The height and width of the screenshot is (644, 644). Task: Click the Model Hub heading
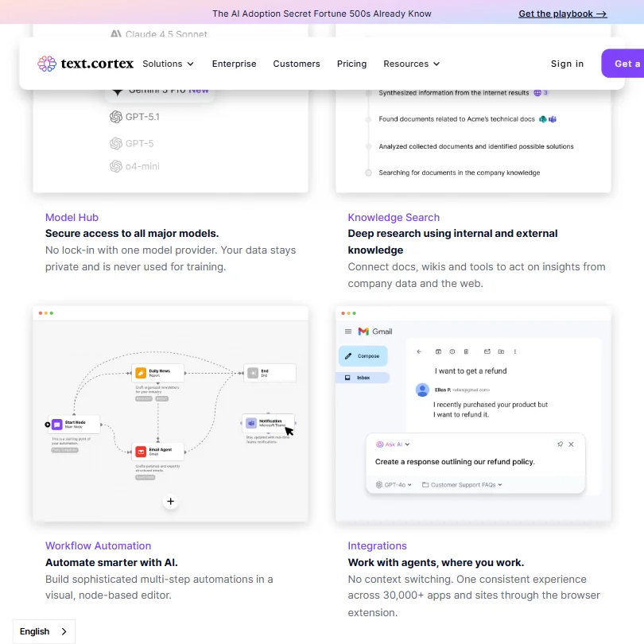(72, 217)
